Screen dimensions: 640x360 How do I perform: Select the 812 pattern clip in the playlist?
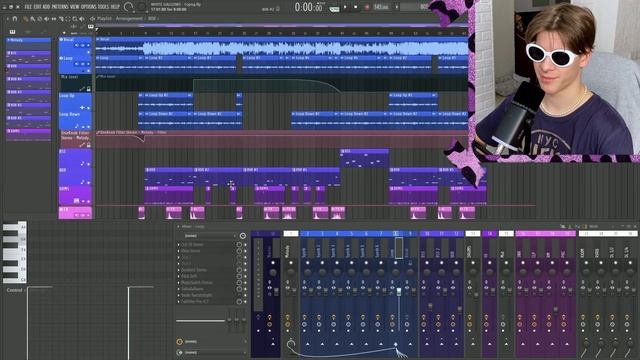click(364, 158)
